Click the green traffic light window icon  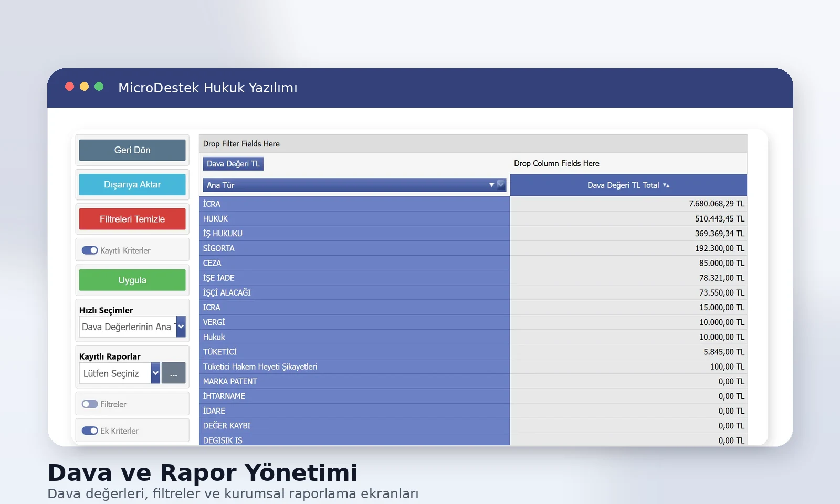[99, 86]
